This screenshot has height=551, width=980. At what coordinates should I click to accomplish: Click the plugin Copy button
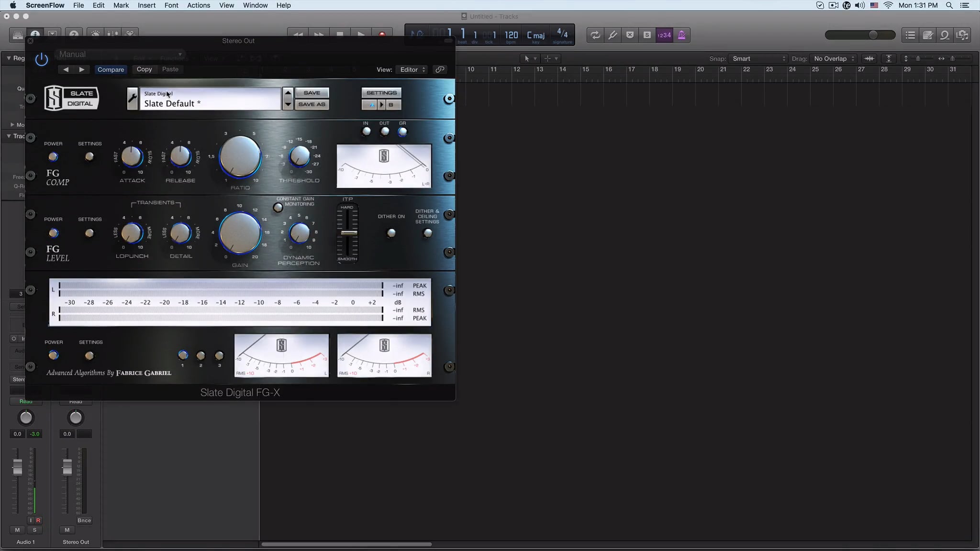144,69
